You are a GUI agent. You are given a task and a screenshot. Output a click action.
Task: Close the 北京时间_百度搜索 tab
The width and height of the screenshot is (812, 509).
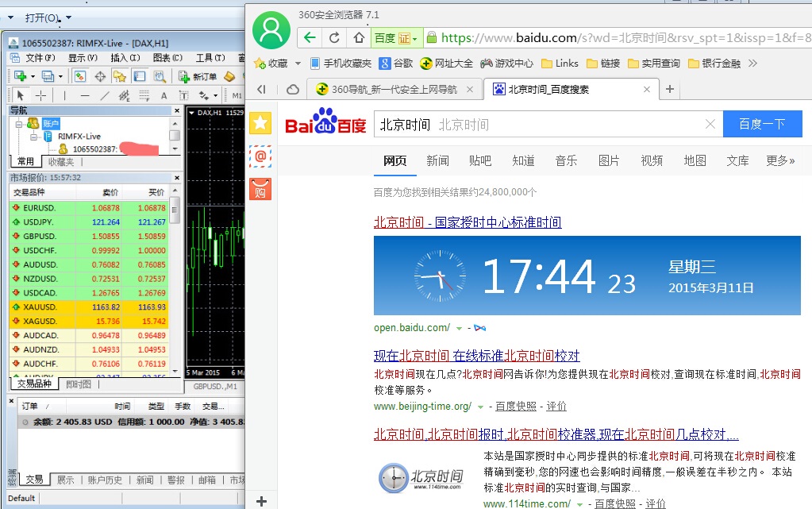coord(646,89)
